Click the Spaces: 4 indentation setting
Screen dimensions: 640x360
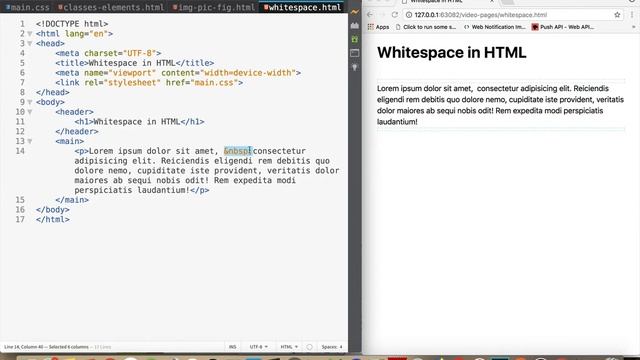tap(332, 347)
